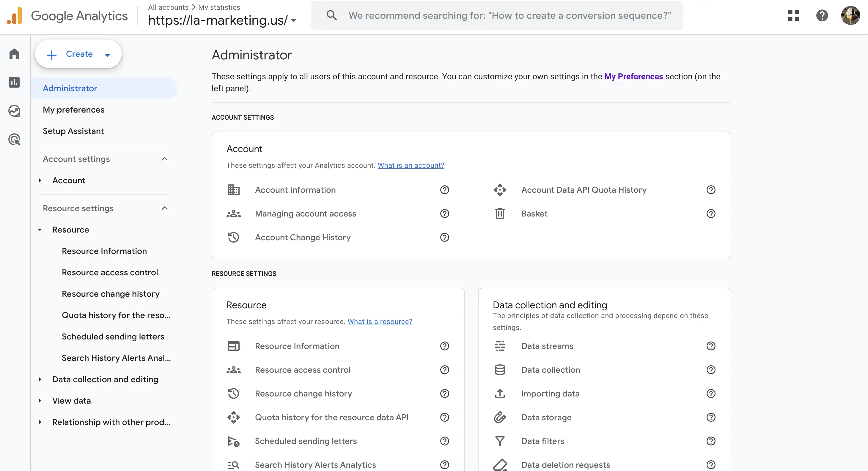The height and width of the screenshot is (471, 868).
Task: Open the My Preferences link in description
Action: pos(633,76)
